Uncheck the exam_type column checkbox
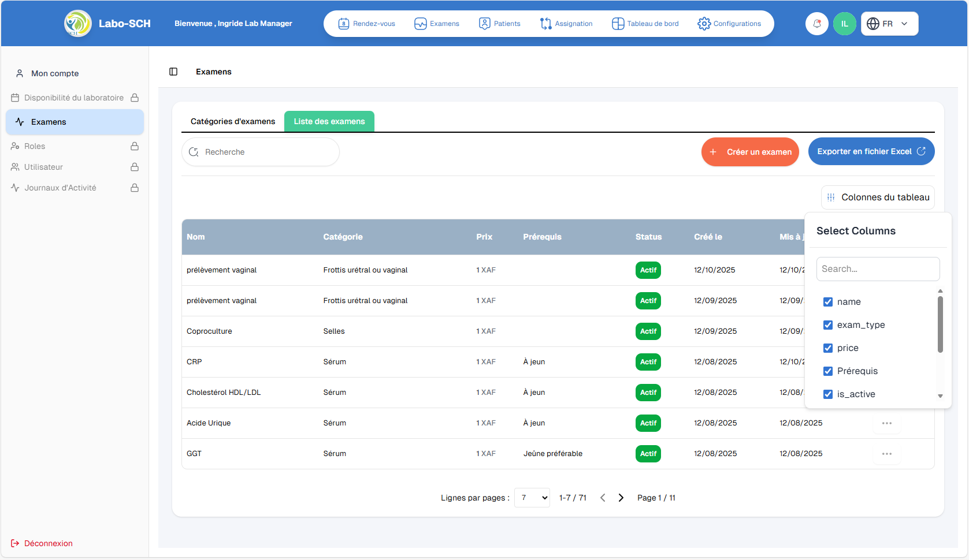 click(827, 325)
